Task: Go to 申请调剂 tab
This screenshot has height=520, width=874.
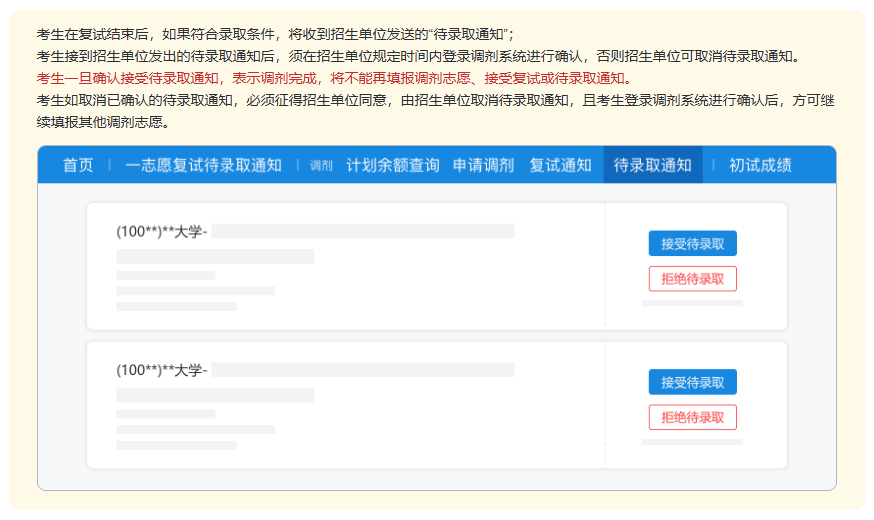Action: tap(483, 165)
